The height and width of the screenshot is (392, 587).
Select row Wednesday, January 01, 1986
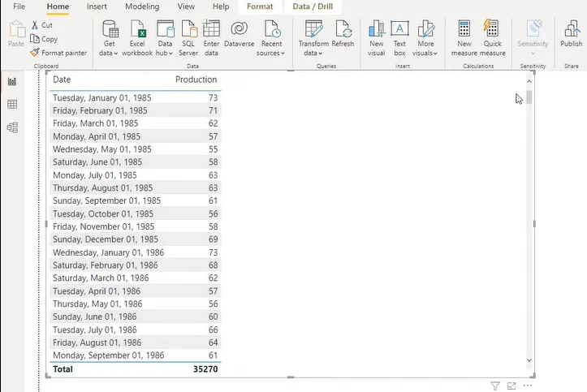(135, 252)
